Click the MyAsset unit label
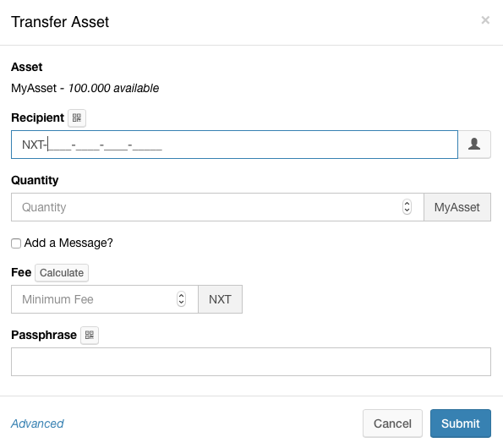 pos(457,207)
